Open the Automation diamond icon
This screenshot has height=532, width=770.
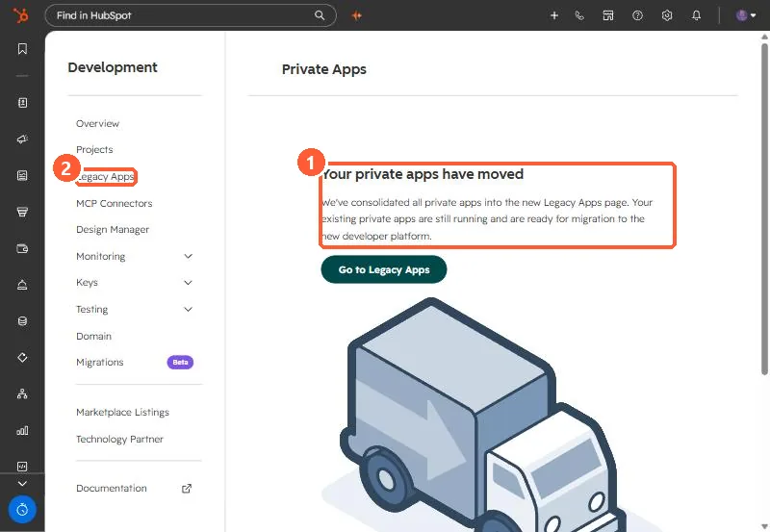click(x=22, y=357)
